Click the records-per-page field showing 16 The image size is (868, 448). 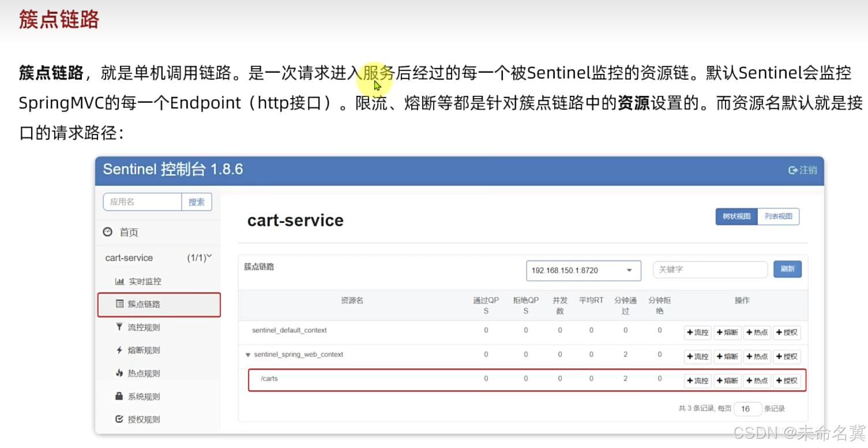pos(748,409)
